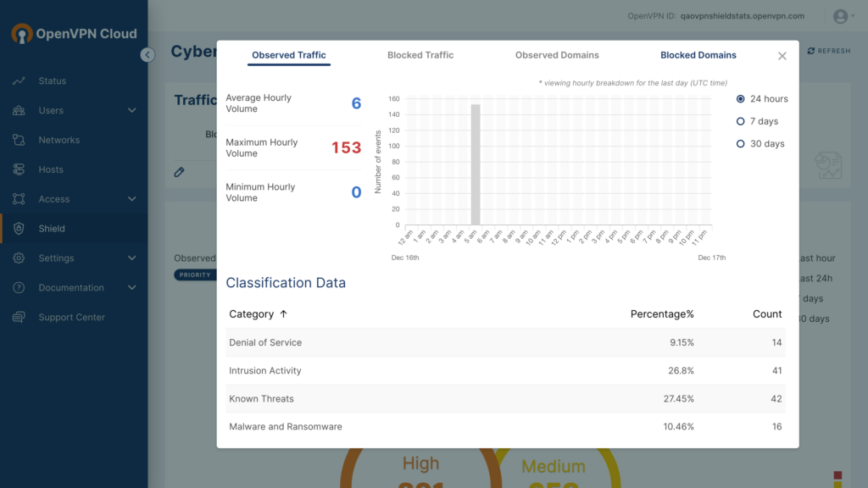868x488 pixels.
Task: Select the 30 days radio option
Action: [x=741, y=144]
